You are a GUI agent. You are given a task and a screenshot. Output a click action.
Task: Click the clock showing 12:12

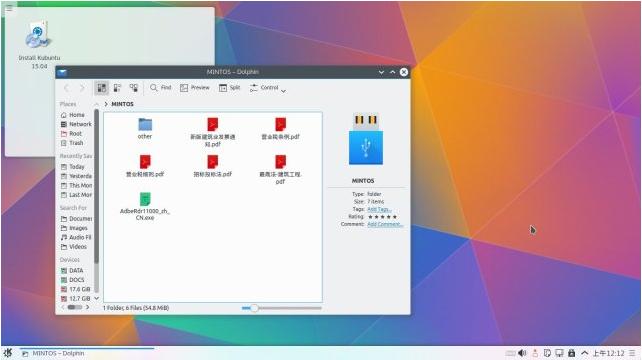[608, 353]
